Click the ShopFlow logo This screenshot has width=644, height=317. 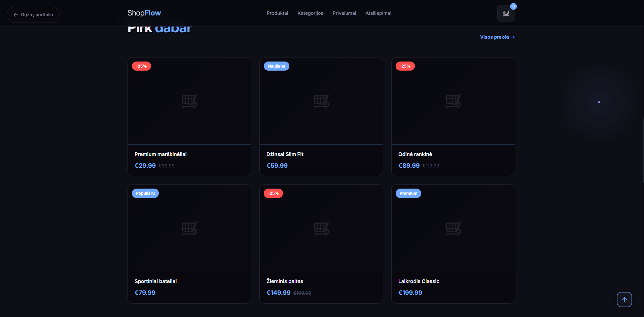(144, 13)
